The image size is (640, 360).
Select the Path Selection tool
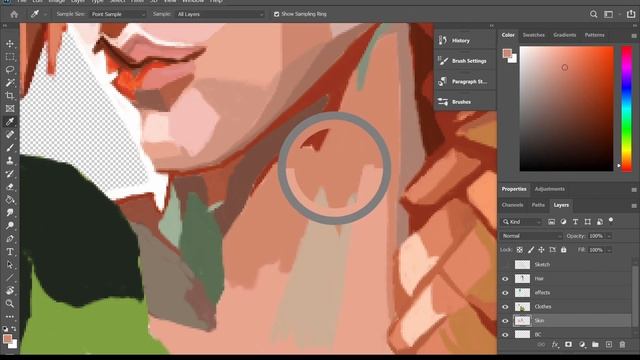10,265
